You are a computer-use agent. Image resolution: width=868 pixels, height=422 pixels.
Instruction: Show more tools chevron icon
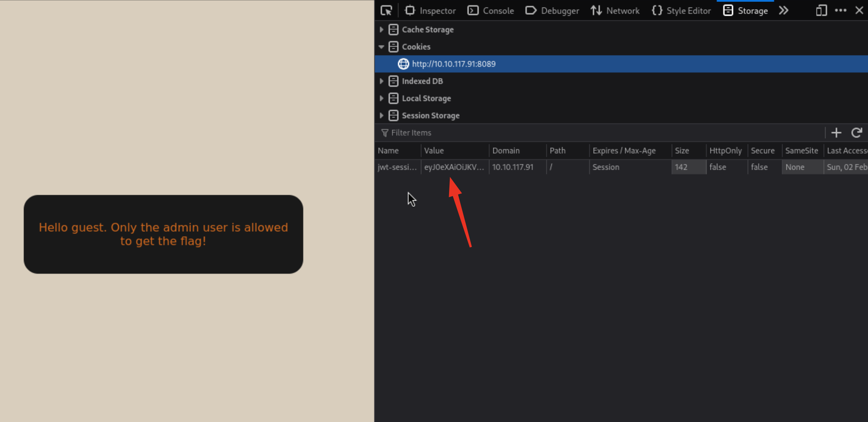tap(784, 11)
